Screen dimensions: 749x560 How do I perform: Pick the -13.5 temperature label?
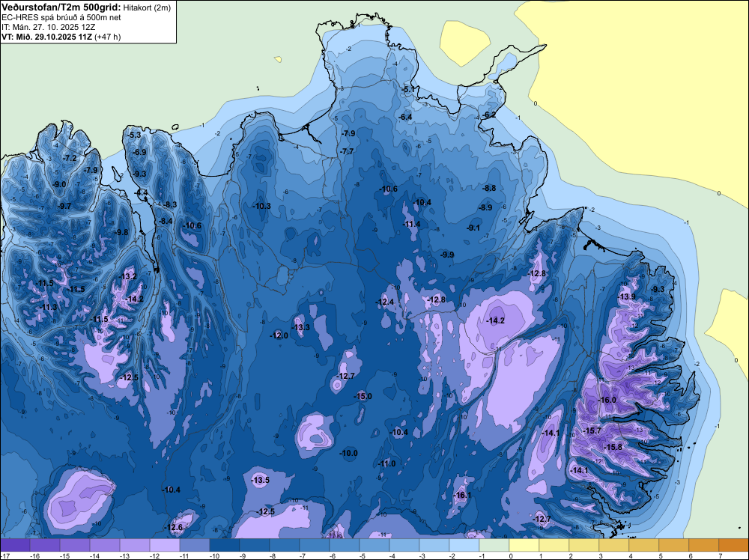click(261, 480)
